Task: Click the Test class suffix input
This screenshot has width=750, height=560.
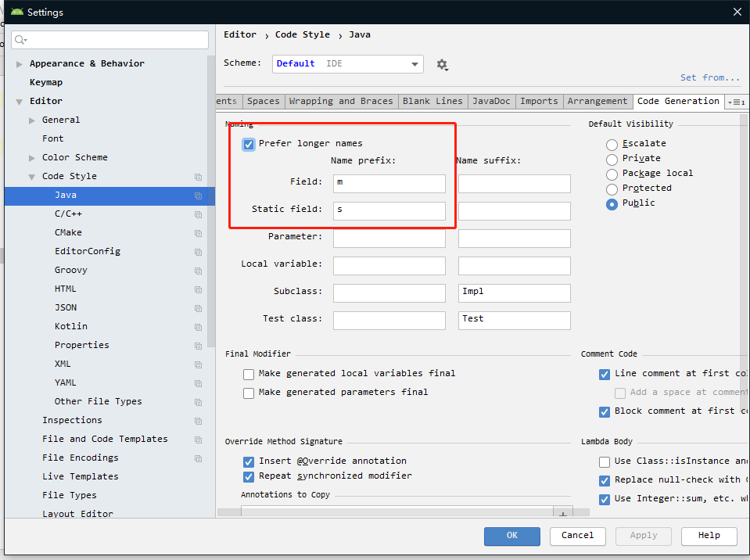Action: coord(514,321)
